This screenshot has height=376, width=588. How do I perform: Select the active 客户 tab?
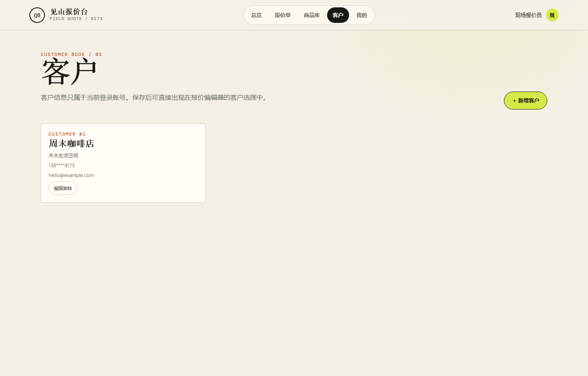(338, 15)
